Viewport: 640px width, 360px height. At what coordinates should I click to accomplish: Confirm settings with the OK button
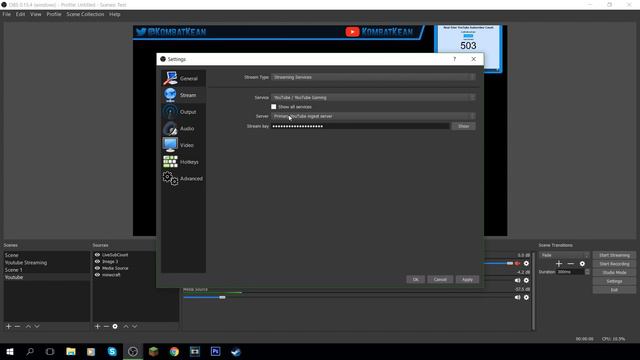416,279
